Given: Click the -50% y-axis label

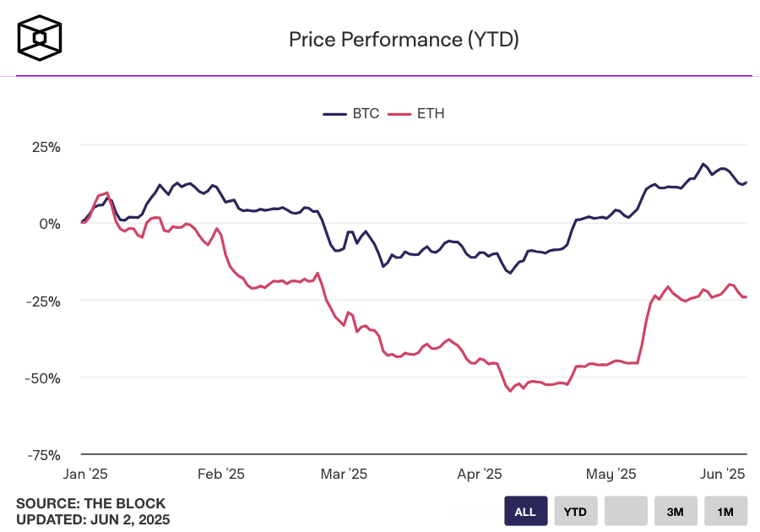Looking at the screenshot, I should coord(43,377).
